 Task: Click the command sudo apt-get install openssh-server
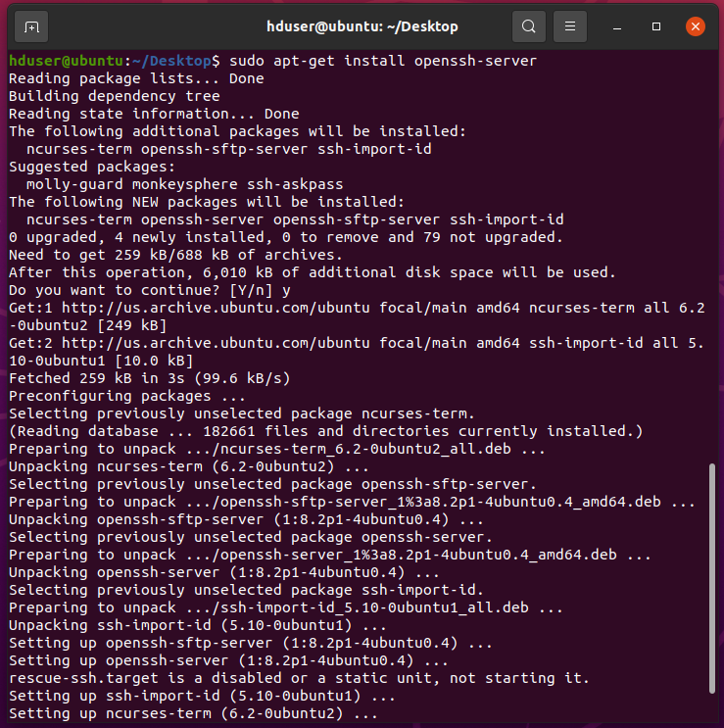pos(383,61)
